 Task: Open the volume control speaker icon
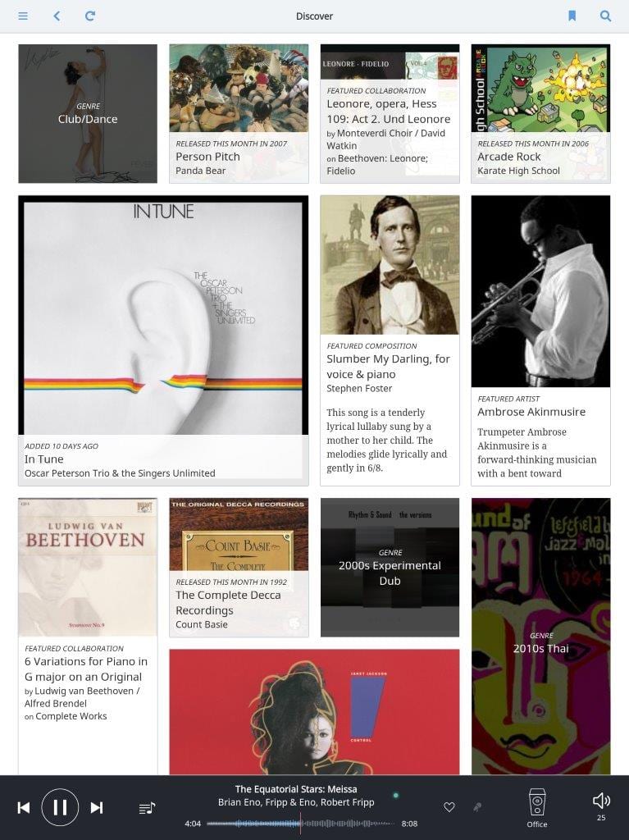pyautogui.click(x=601, y=801)
